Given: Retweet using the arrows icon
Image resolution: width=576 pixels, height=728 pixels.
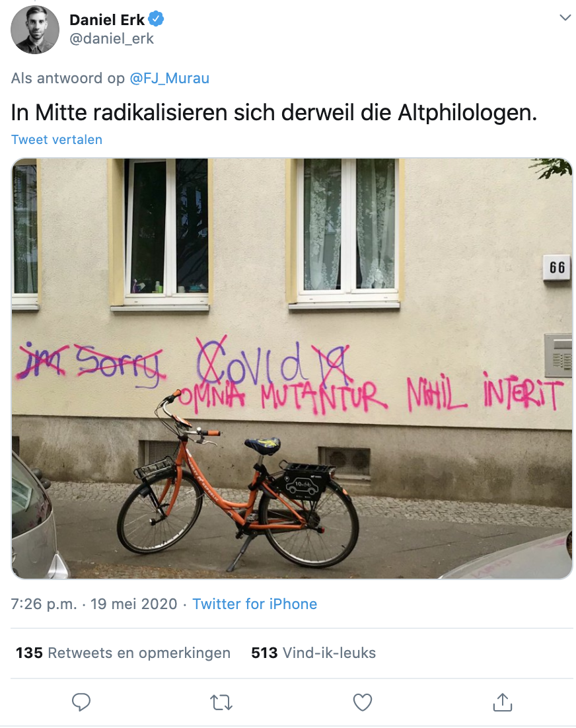Looking at the screenshot, I should [x=221, y=702].
